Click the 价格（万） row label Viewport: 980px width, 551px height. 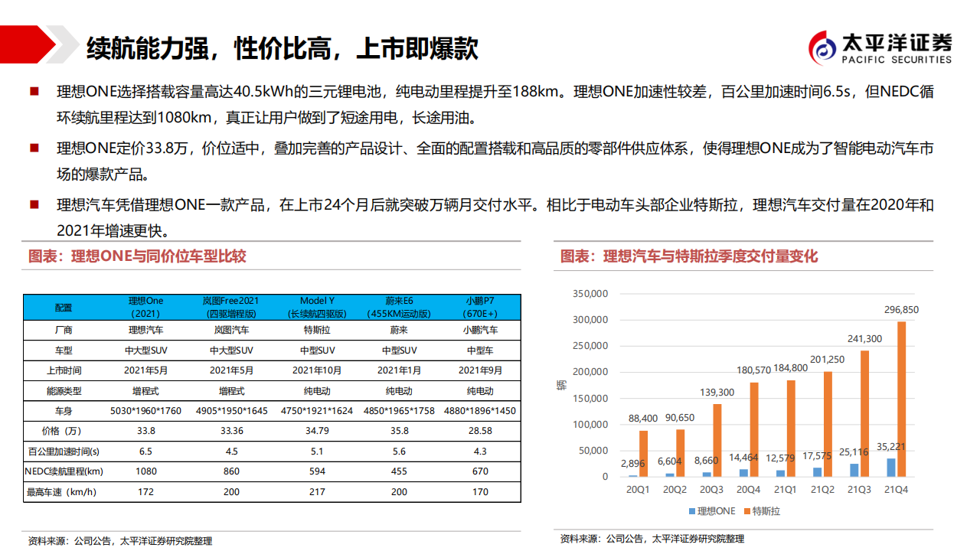[64, 431]
